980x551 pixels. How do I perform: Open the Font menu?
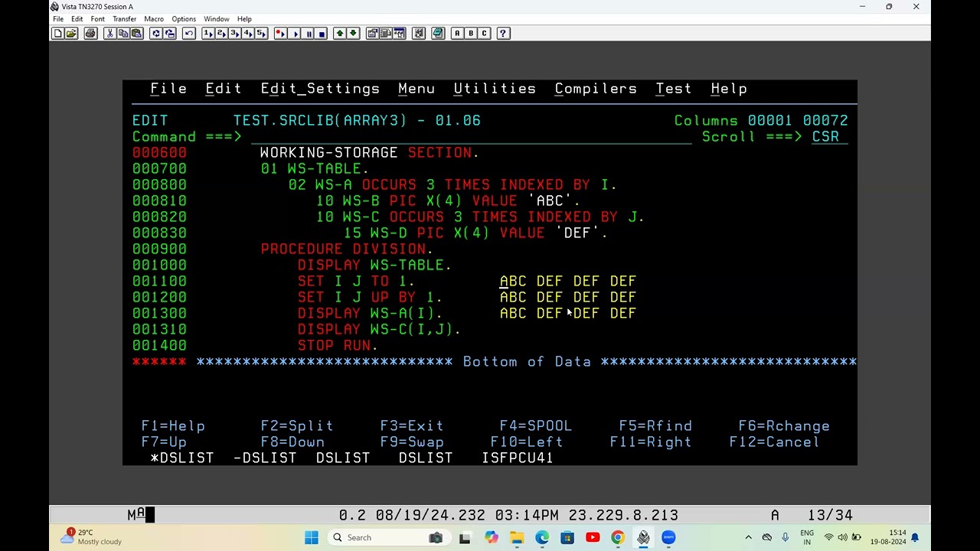(97, 18)
